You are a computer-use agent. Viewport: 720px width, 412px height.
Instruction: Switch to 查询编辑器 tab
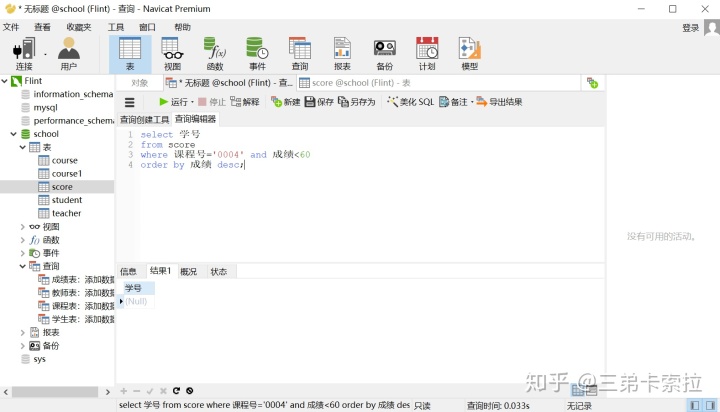tap(195, 119)
